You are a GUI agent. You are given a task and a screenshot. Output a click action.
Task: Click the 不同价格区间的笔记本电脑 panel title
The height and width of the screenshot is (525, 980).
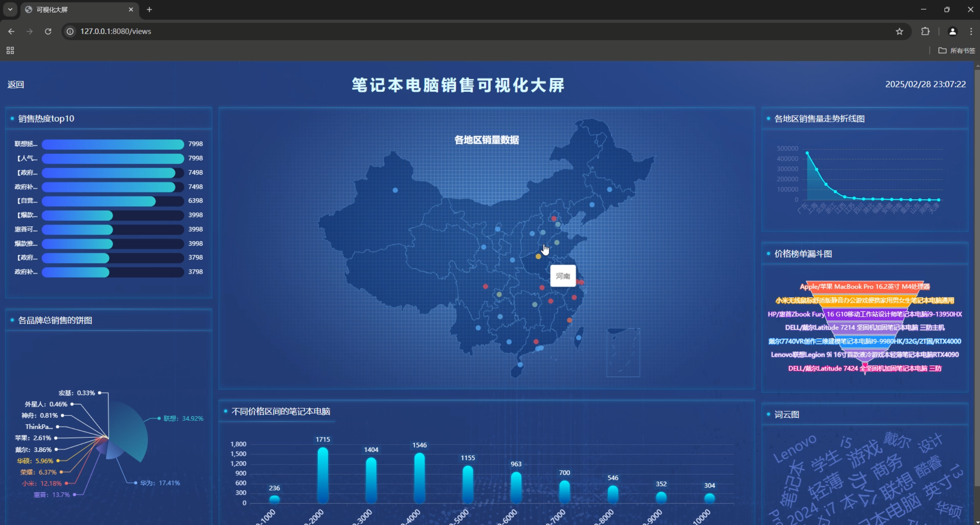(281, 412)
